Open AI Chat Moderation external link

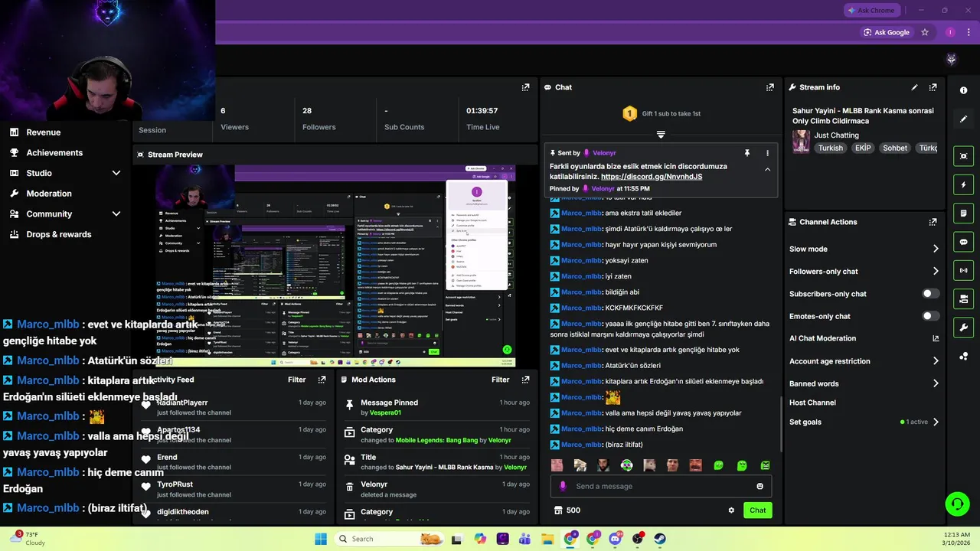[x=936, y=338]
